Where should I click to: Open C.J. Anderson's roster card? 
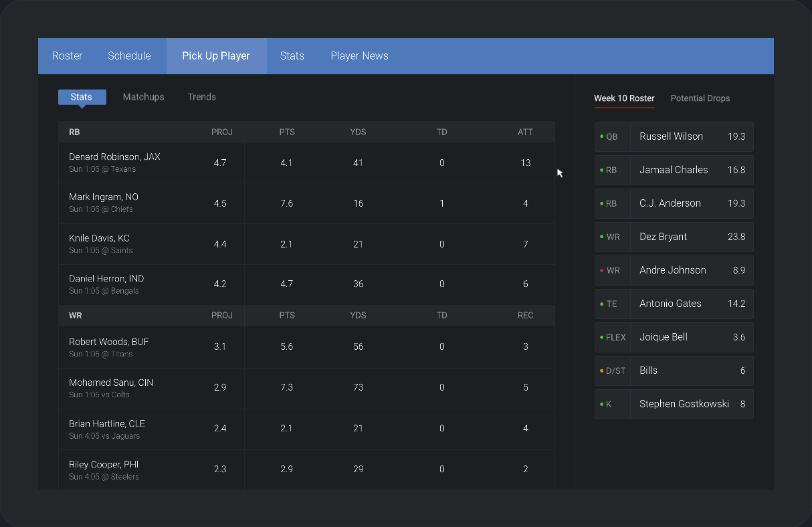point(674,203)
